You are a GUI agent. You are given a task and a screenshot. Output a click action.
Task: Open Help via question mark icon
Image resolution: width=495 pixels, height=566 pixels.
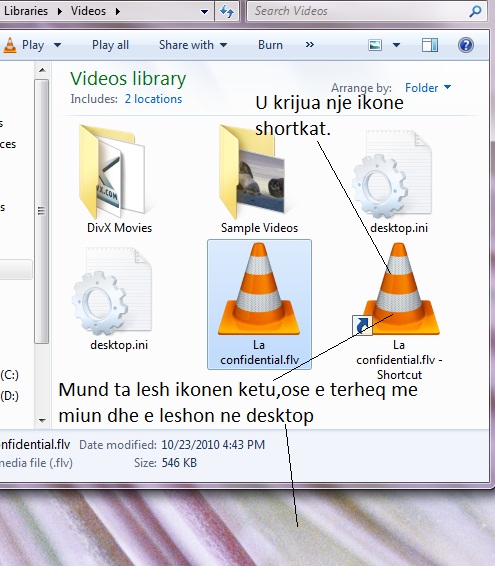tap(466, 45)
